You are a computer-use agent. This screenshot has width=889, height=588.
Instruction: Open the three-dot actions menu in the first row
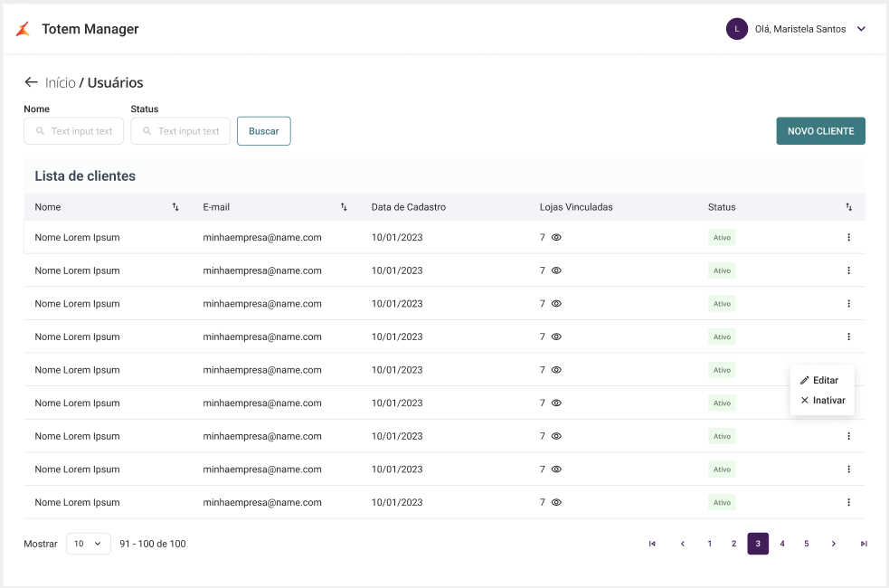848,237
